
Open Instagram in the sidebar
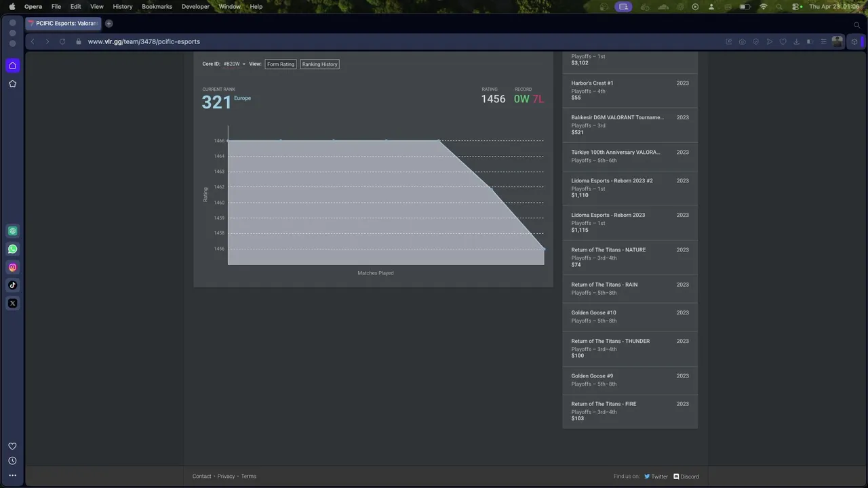[12, 267]
